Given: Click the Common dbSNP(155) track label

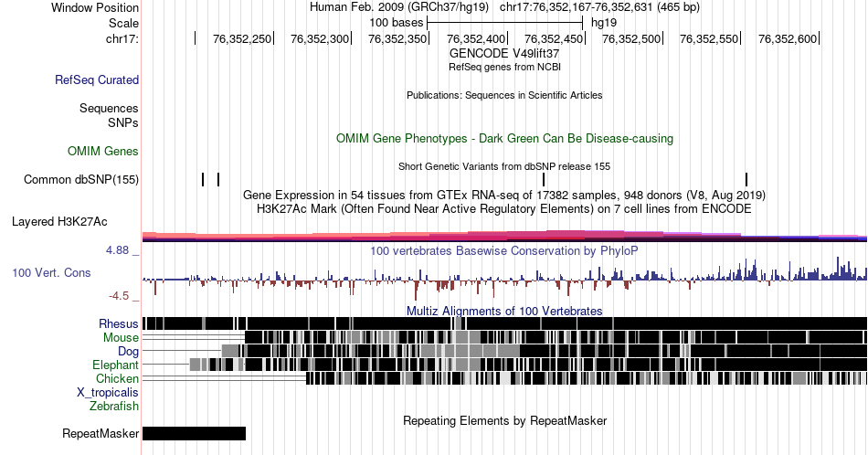Looking at the screenshot, I should (81, 179).
